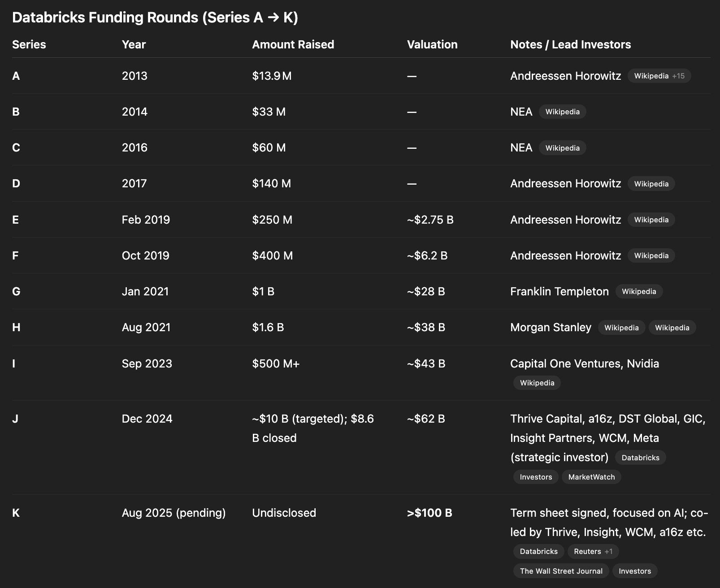Open the Wikipedia +15 source chip for Series A
Image resolution: width=720 pixels, height=588 pixels.
659,76
